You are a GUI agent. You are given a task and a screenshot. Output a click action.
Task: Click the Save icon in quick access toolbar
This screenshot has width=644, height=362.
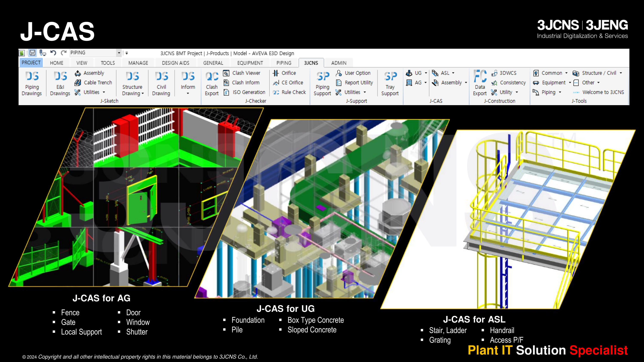point(32,53)
